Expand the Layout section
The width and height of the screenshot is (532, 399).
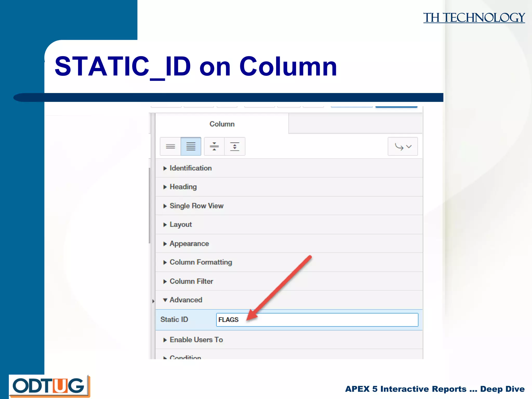[289, 224]
